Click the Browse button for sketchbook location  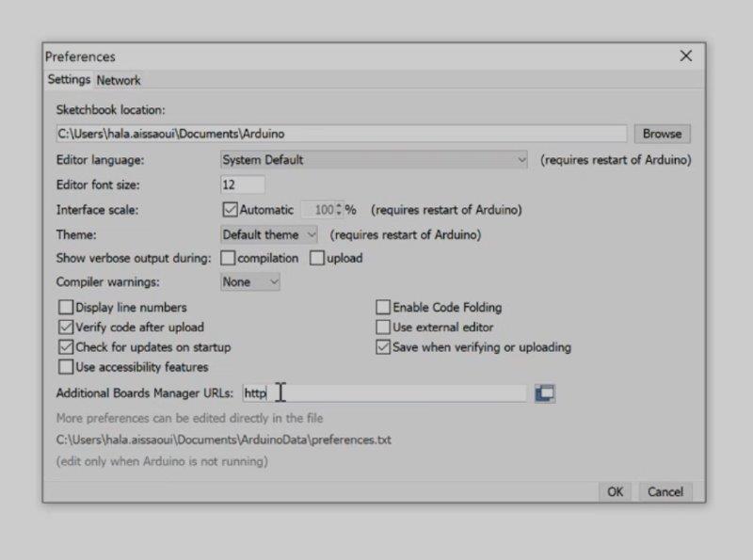[x=662, y=134]
